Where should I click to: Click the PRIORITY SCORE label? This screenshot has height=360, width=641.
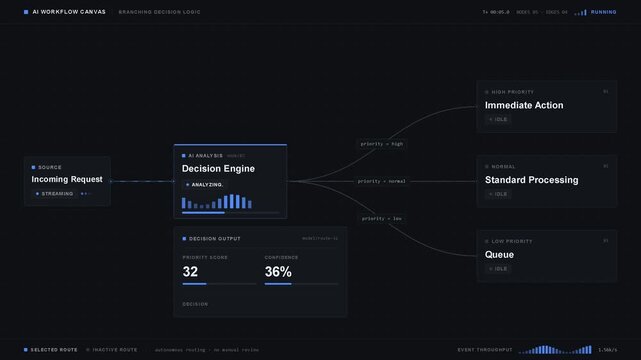point(205,257)
